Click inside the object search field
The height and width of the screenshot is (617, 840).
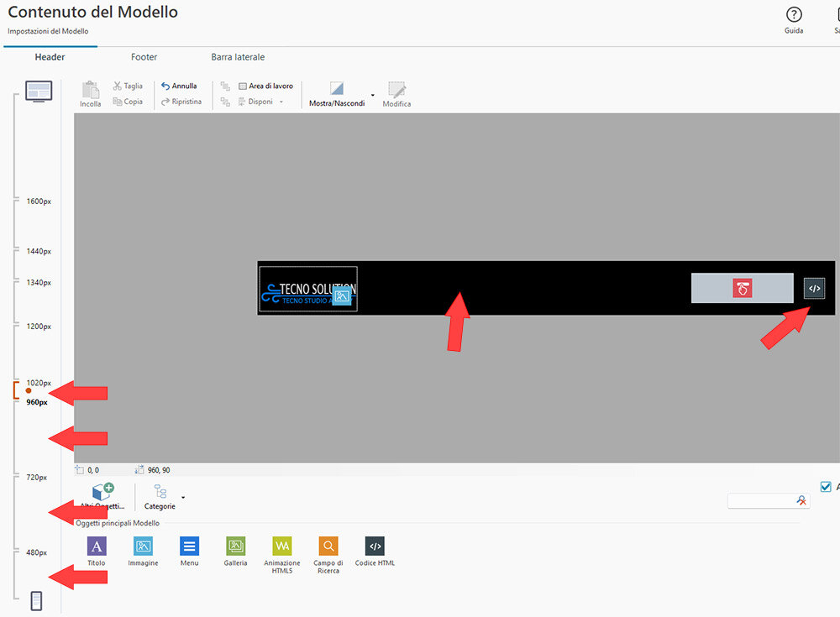(x=760, y=500)
